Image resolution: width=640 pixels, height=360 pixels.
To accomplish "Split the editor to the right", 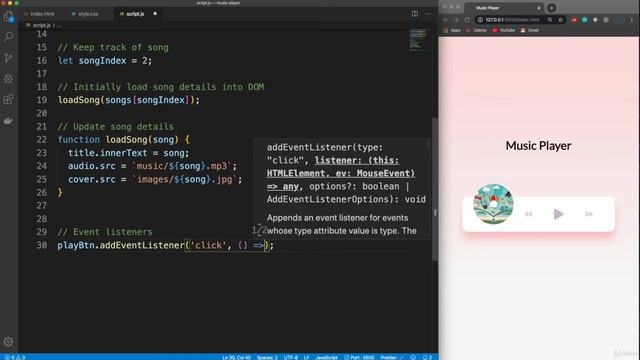I will pos(415,13).
